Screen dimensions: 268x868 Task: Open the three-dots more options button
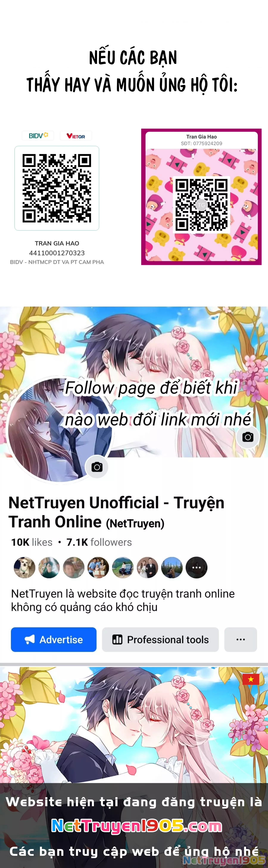point(241,640)
